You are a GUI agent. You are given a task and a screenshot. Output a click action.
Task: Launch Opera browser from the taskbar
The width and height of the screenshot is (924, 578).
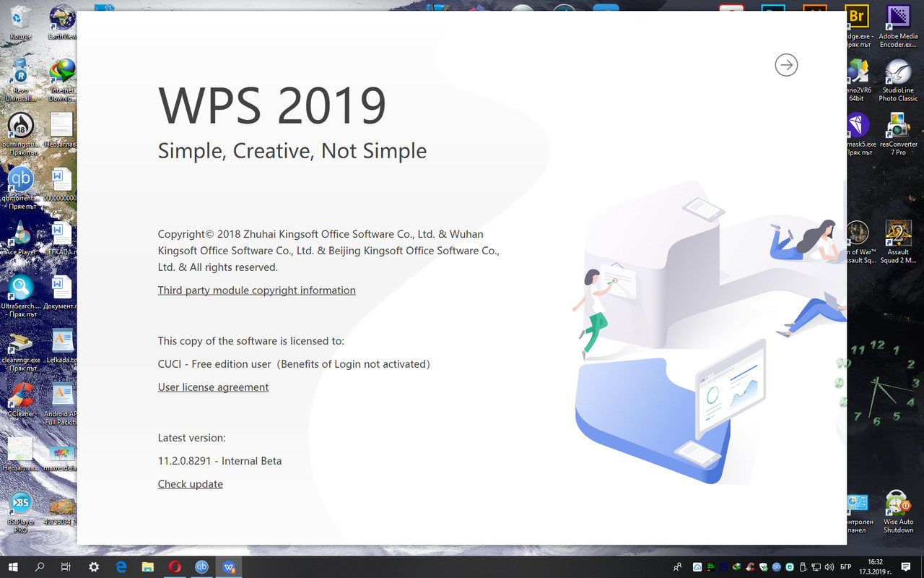click(x=175, y=567)
